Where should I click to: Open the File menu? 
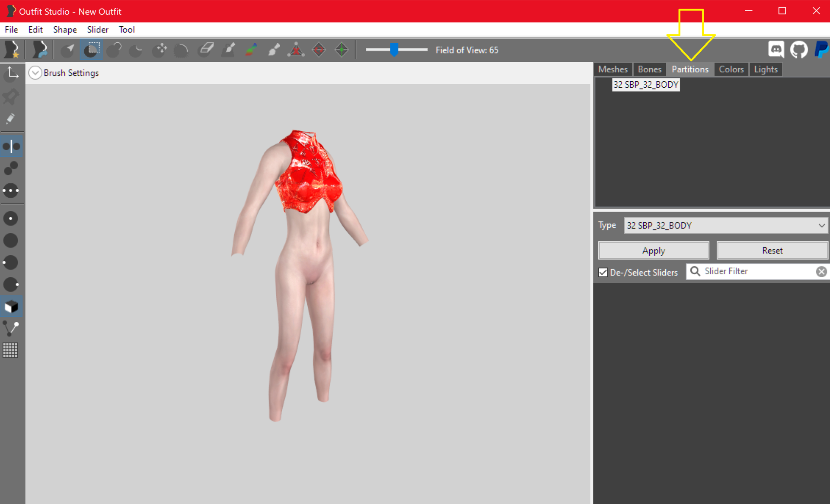(x=11, y=30)
